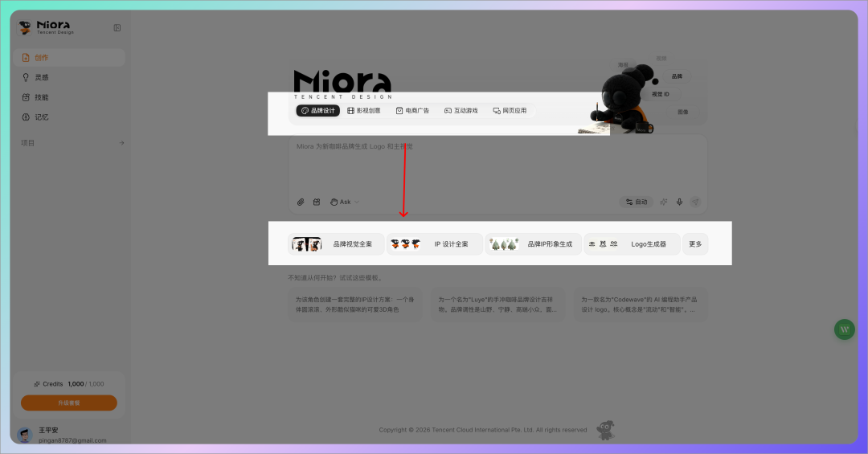Screen dimensions: 868x454
Task: Click the 海报 tag bubble
Action: click(624, 65)
